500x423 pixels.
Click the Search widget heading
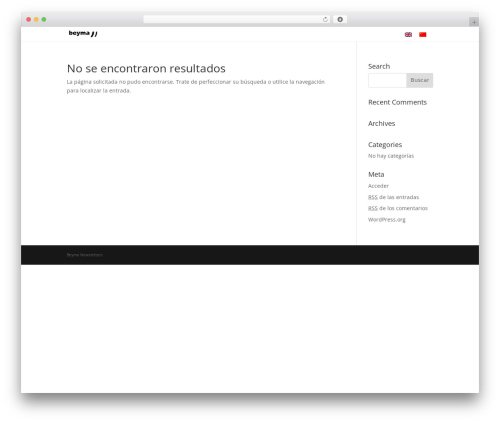point(379,66)
